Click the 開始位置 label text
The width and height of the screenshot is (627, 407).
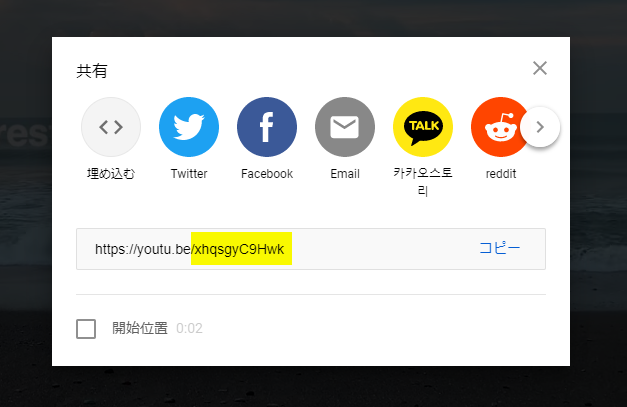140,328
